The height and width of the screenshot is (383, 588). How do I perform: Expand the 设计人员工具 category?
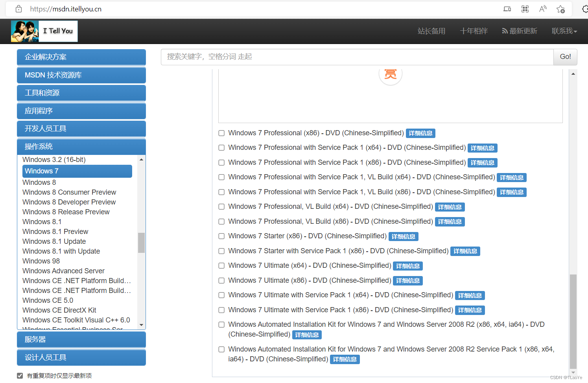click(81, 357)
